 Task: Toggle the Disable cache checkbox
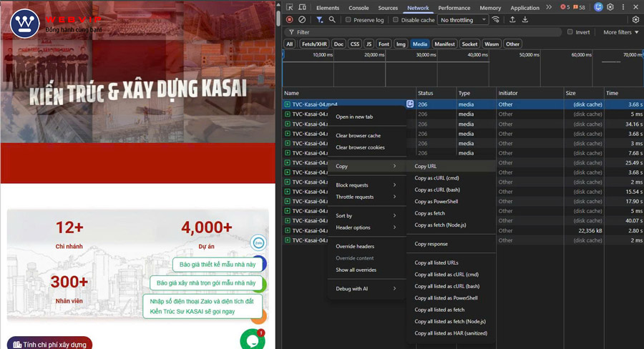pyautogui.click(x=396, y=20)
